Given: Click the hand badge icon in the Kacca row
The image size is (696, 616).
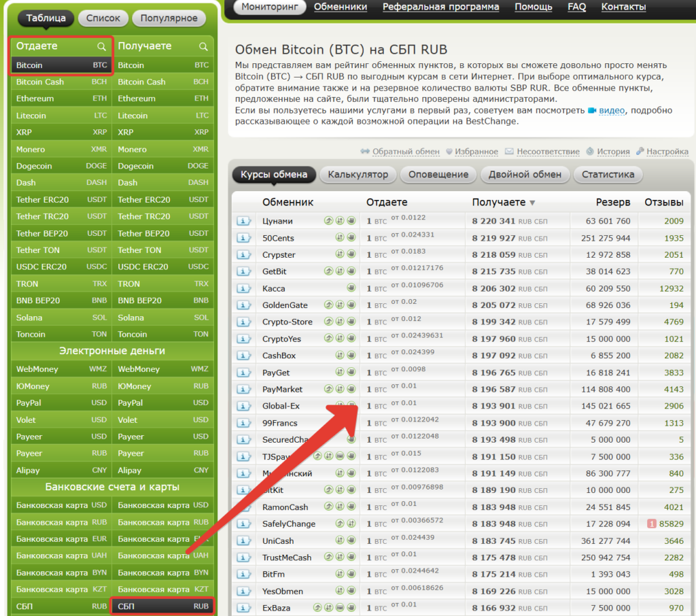Looking at the screenshot, I should [x=351, y=288].
